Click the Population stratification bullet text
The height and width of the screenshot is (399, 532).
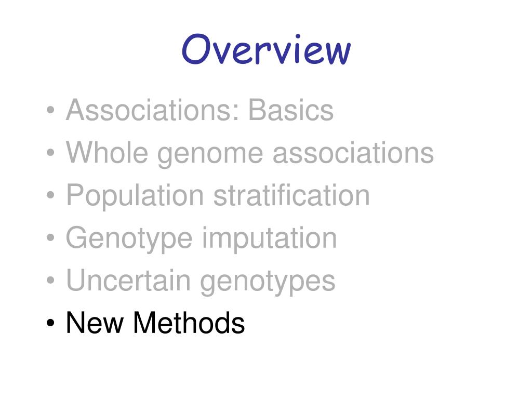tap(218, 196)
